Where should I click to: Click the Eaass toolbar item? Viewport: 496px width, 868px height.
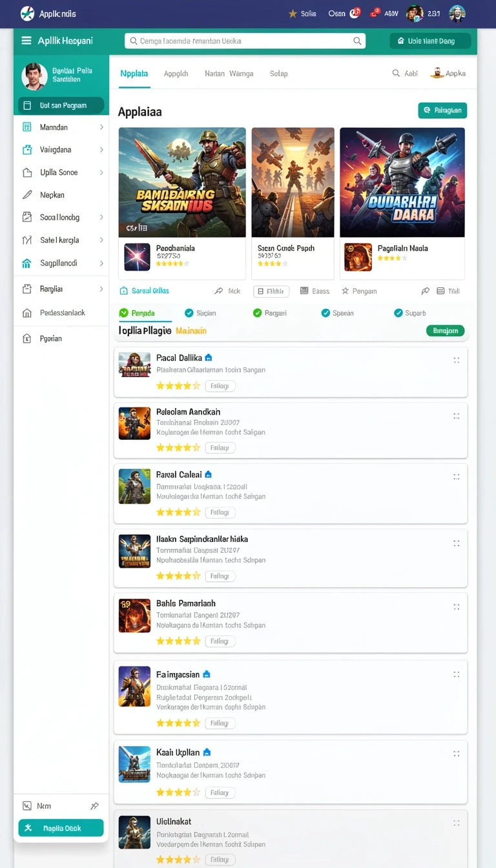315,291
